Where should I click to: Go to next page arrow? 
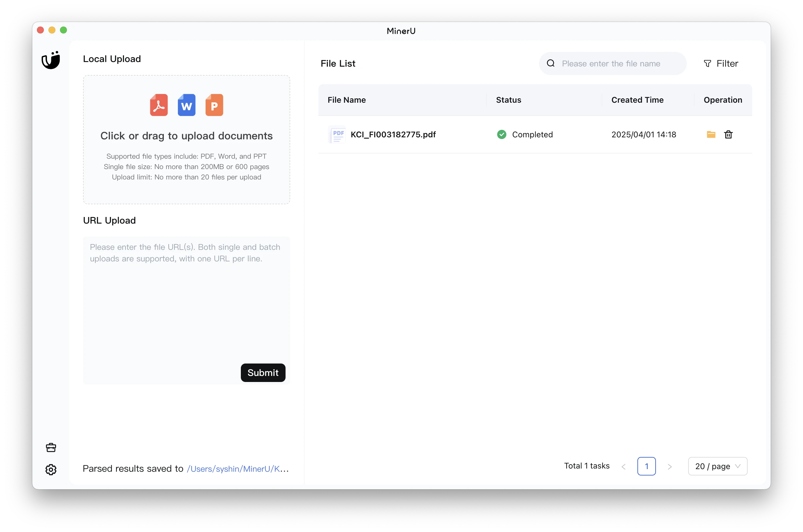(x=669, y=467)
